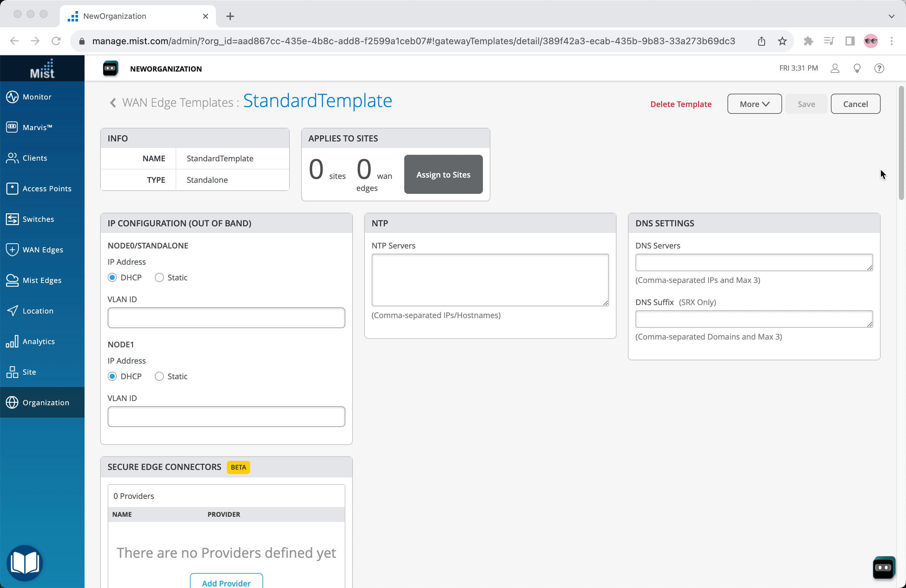
Task: Click the help question mark icon
Action: tap(879, 69)
